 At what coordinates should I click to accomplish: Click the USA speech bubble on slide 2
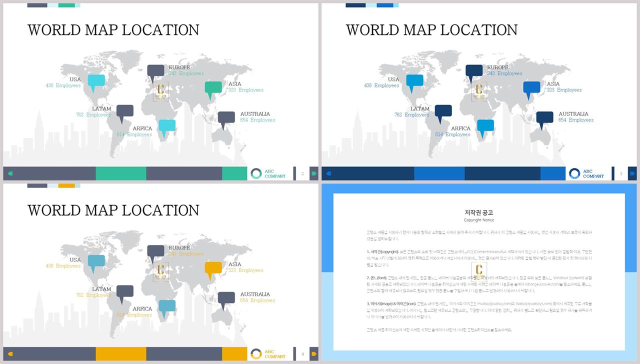point(96,82)
